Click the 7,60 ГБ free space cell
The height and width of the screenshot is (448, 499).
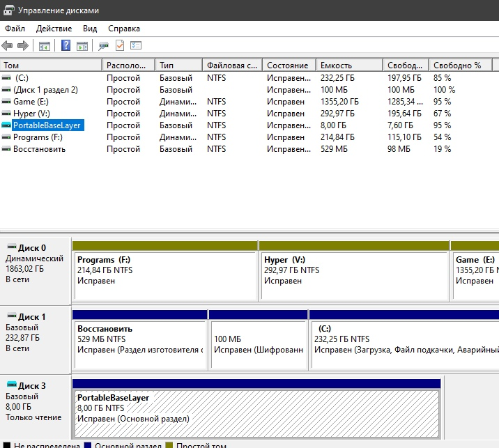click(400, 125)
